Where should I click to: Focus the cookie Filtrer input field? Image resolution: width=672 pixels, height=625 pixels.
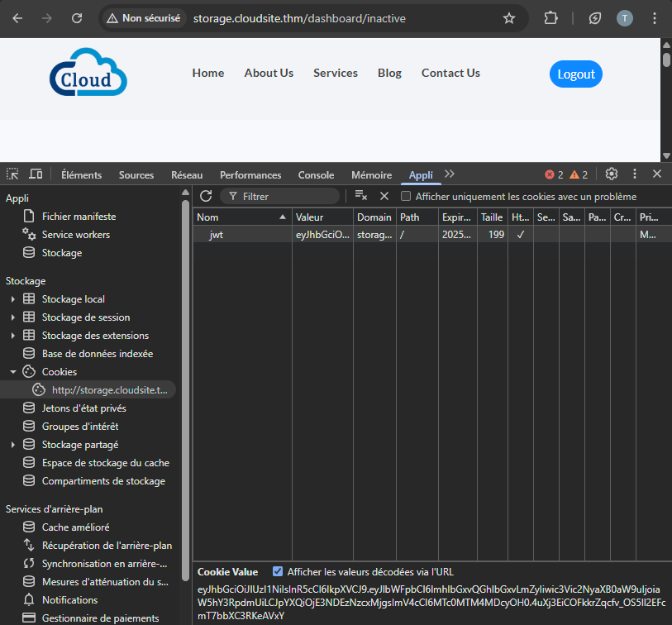point(280,196)
